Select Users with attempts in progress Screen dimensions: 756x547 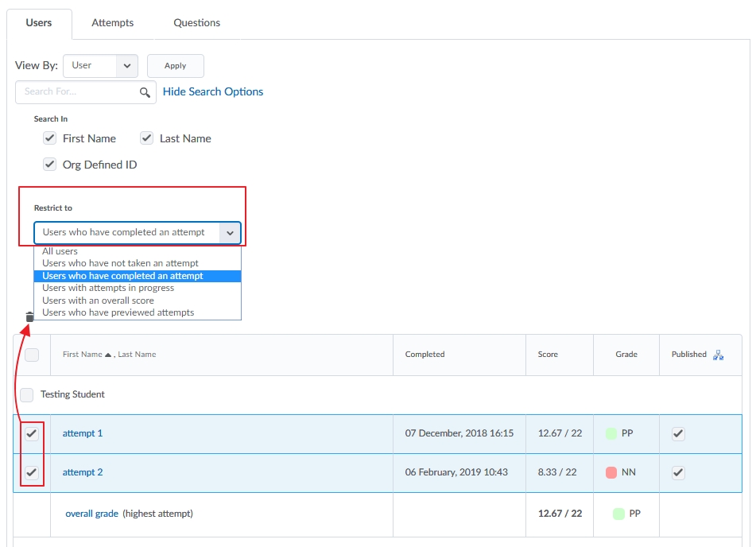138,288
